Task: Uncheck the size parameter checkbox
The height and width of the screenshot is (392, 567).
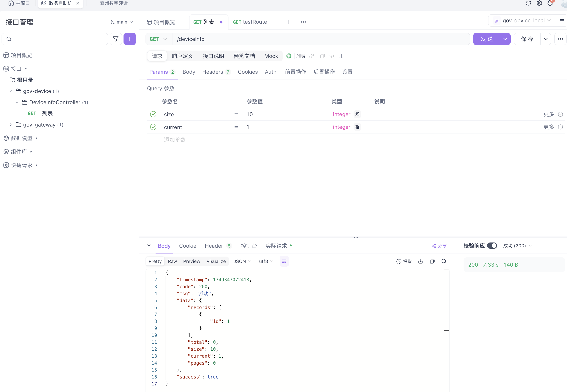Action: point(153,114)
